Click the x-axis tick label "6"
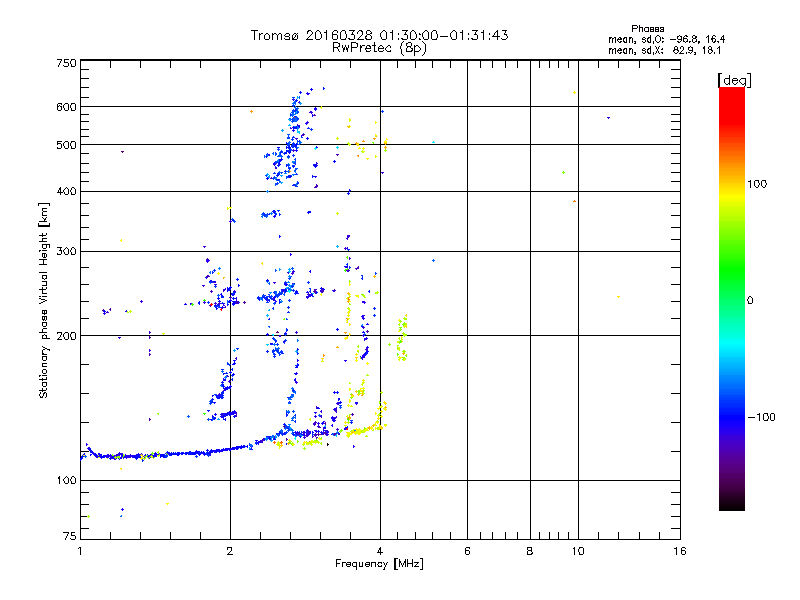The image size is (800, 600). [467, 551]
